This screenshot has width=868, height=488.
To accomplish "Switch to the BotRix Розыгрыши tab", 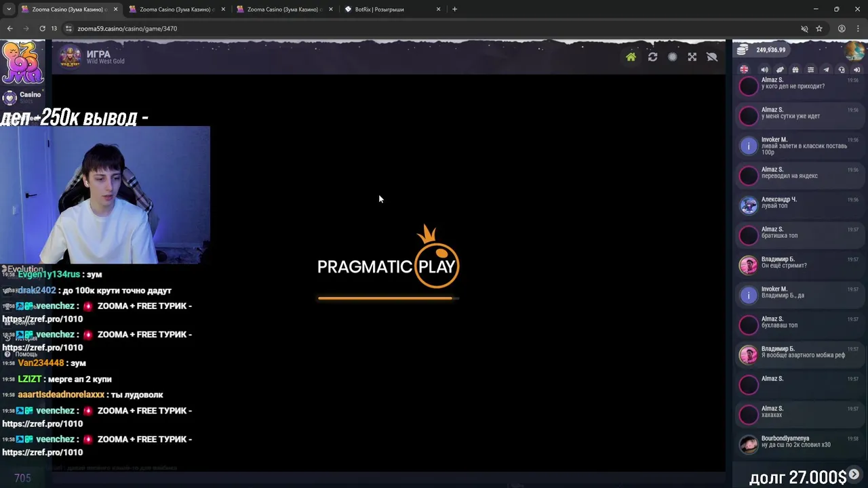I will click(392, 9).
